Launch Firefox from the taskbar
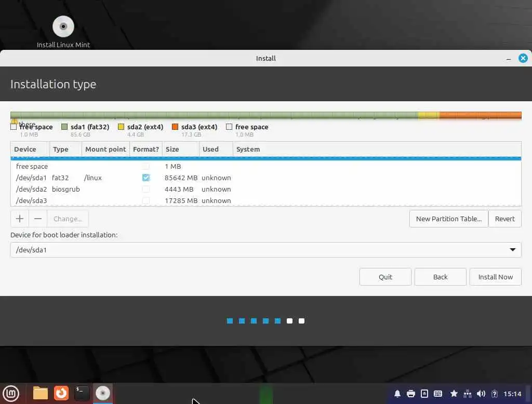The image size is (532, 404). coord(61,394)
